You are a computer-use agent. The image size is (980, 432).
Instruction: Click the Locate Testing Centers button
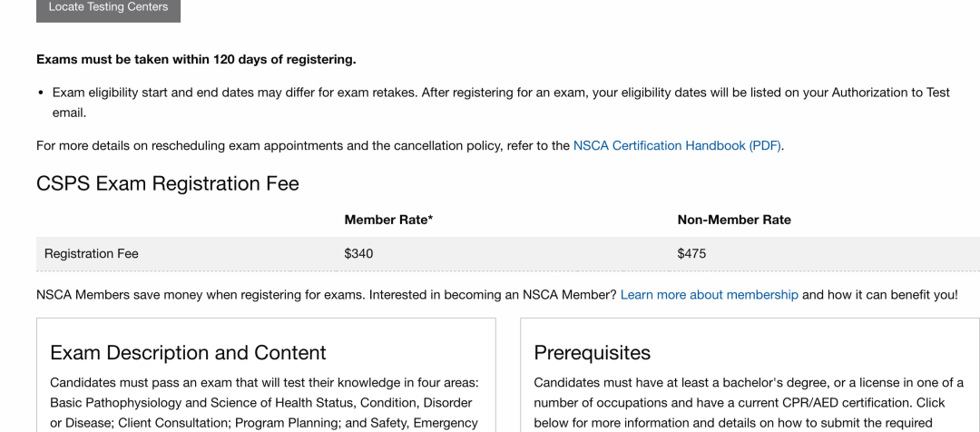tap(108, 7)
